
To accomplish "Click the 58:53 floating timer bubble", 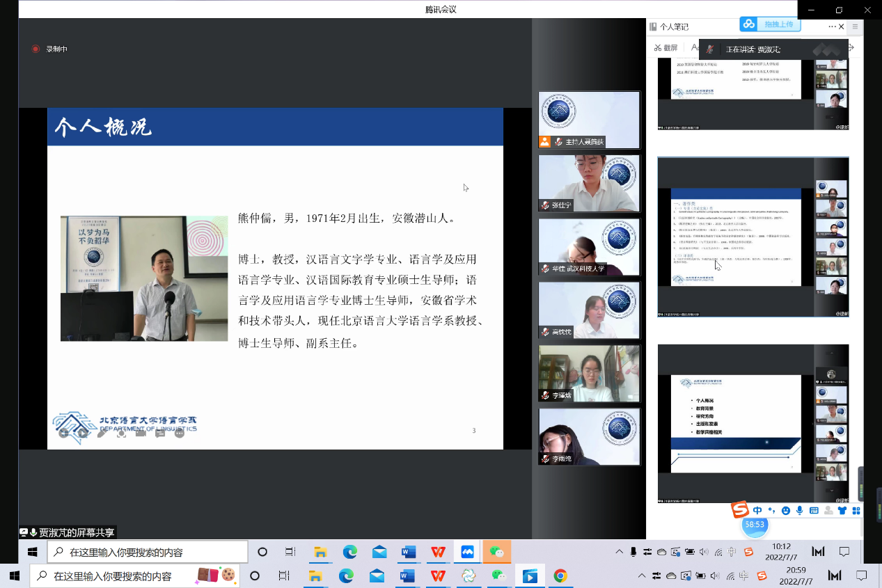I will [754, 525].
